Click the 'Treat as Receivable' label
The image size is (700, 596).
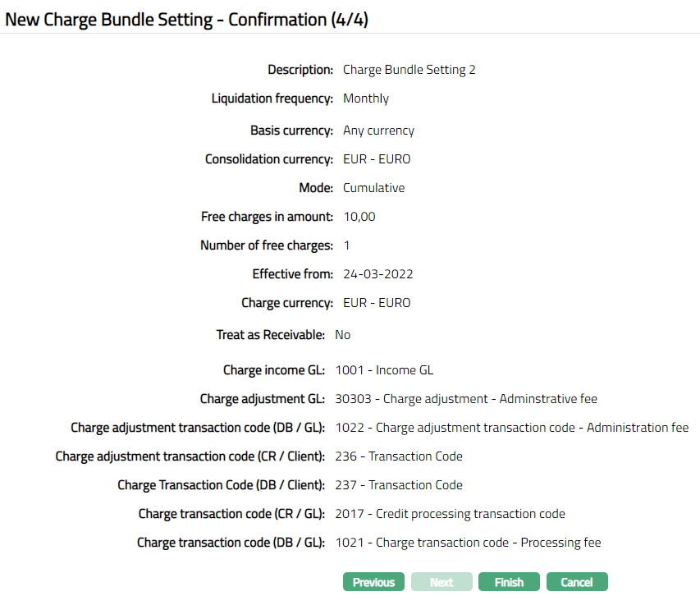coord(272,335)
